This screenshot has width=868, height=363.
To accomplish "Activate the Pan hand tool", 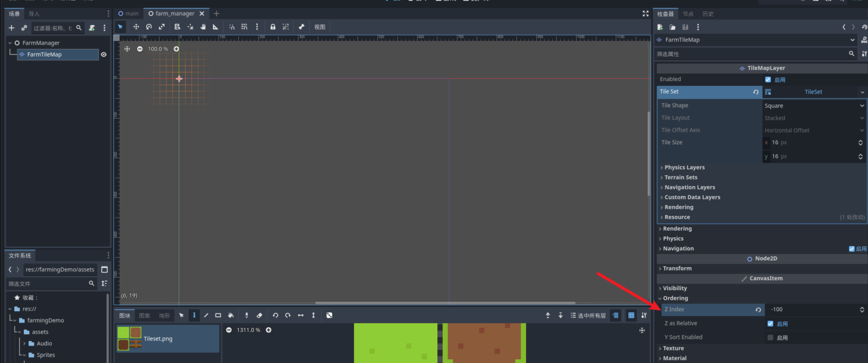I will [203, 27].
